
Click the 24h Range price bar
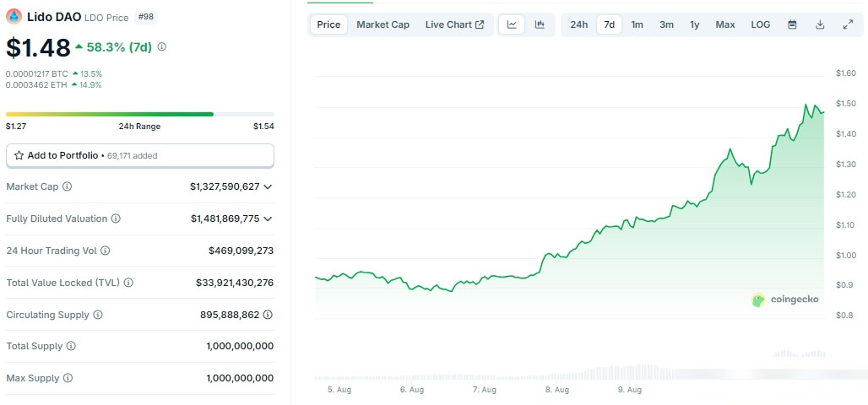click(x=140, y=114)
